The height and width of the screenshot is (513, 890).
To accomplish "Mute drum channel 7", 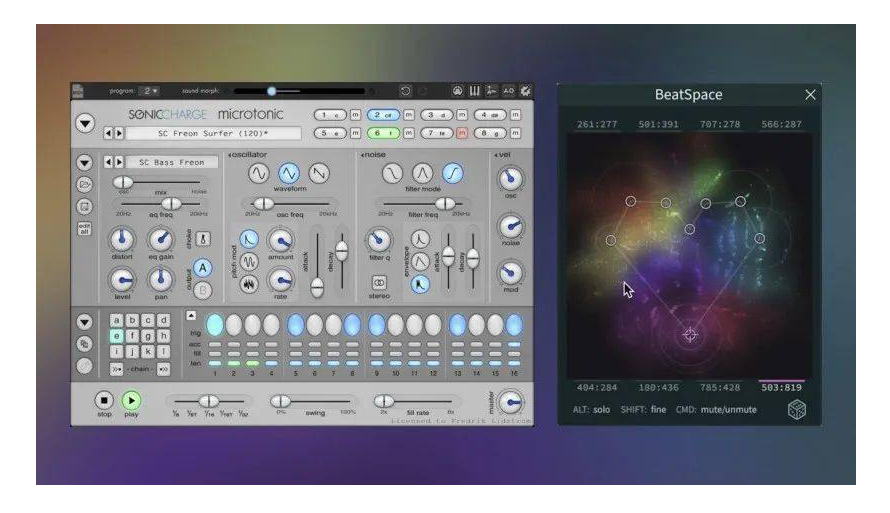I will [462, 133].
